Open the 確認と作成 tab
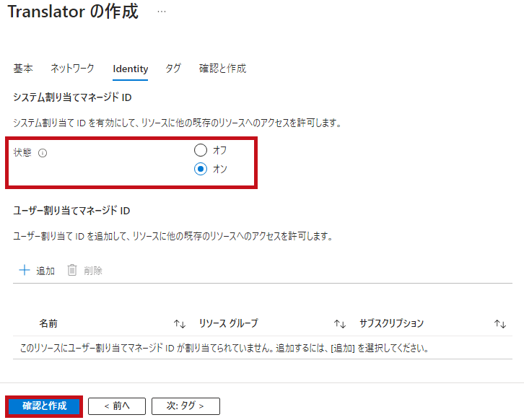 click(222, 69)
